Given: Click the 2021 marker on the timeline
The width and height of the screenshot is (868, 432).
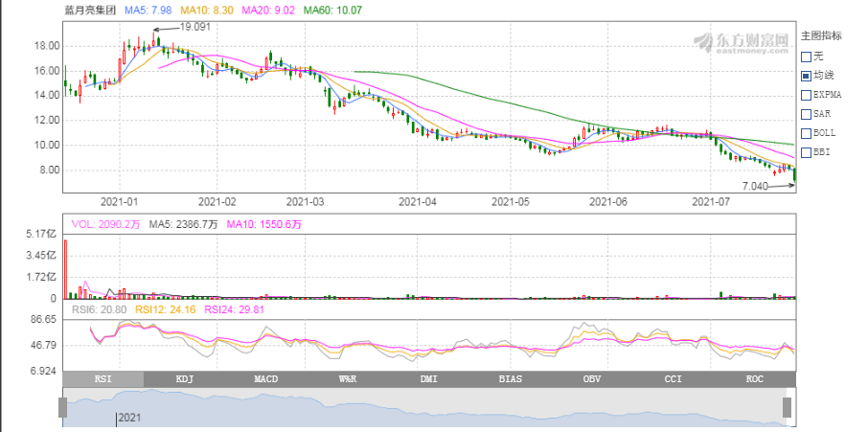Looking at the screenshot, I should click(129, 417).
